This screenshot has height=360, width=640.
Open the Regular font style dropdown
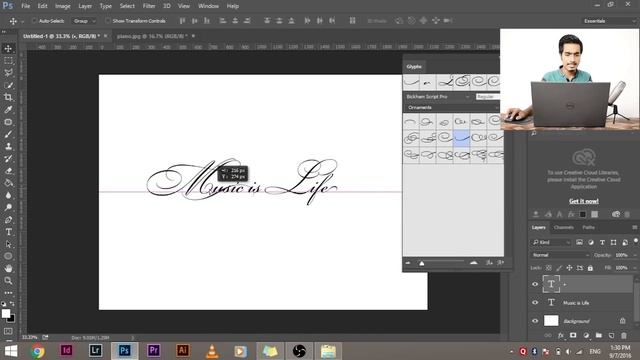click(x=487, y=97)
